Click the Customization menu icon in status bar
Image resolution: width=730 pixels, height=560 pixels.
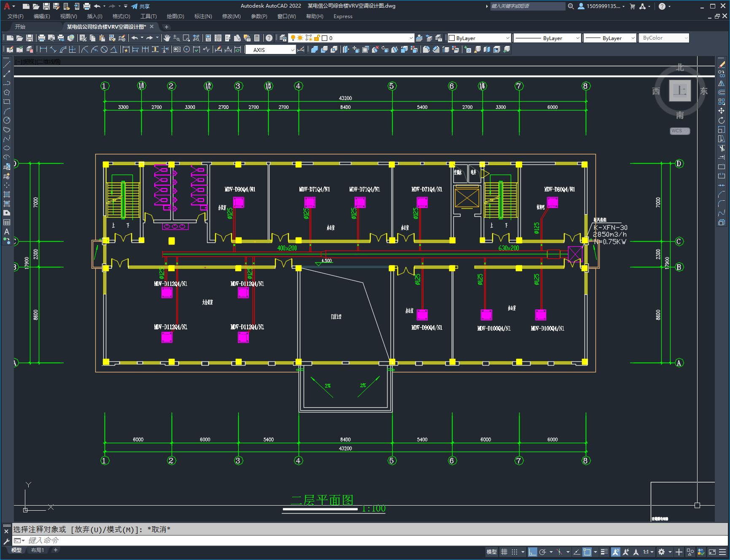[723, 552]
